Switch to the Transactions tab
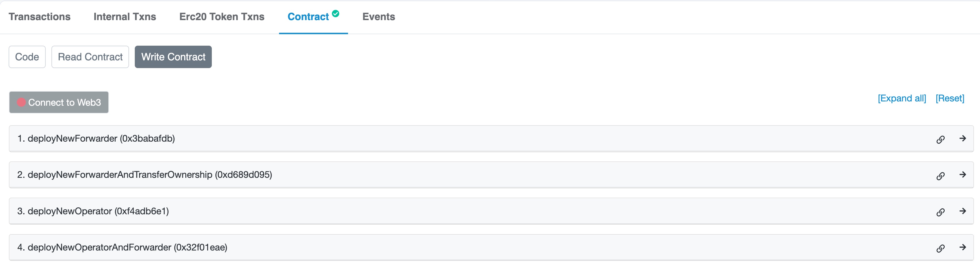 tap(40, 17)
